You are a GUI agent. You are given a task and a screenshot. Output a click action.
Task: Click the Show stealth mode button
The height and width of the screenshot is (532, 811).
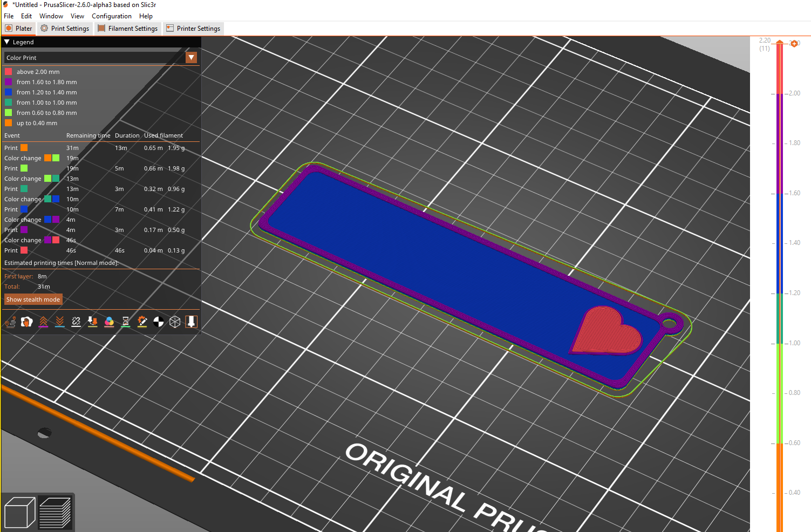(33, 299)
